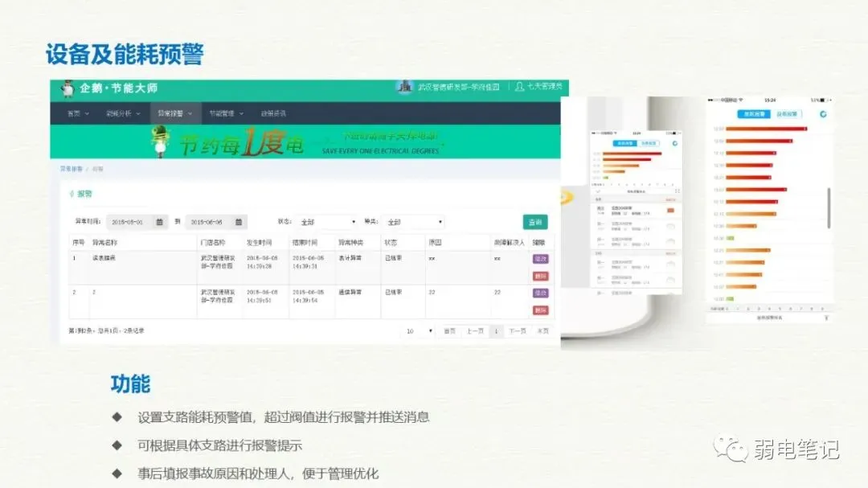Go to 首页 first page in pagination
Viewport: 868px width, 488px height.
pyautogui.click(x=449, y=330)
